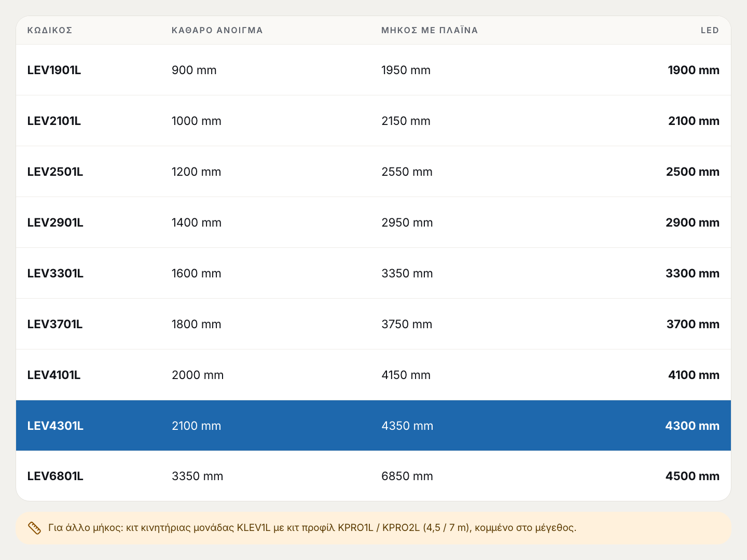Select product code LEV1901L

[54, 70]
